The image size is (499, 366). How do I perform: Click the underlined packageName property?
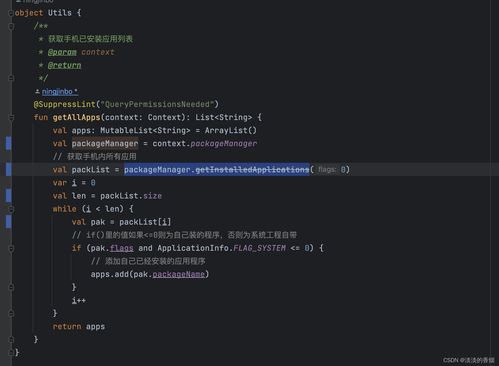tap(178, 274)
